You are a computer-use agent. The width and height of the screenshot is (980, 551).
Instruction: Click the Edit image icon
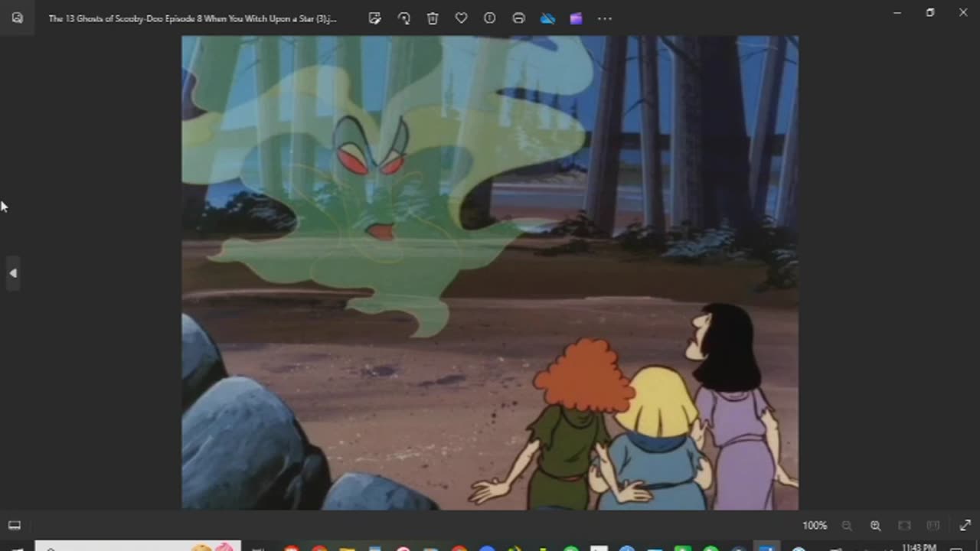[x=374, y=18]
